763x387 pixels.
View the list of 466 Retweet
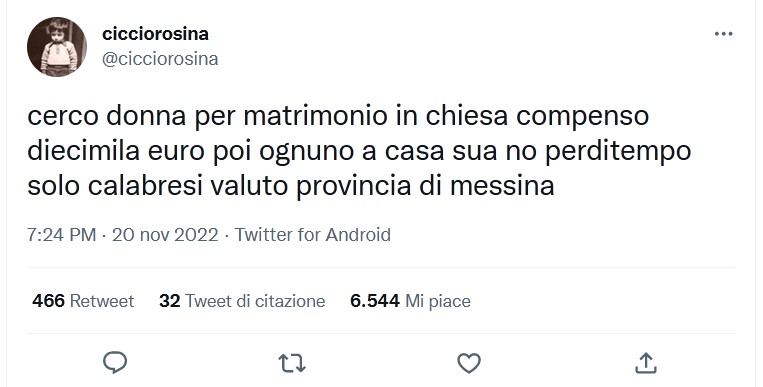click(83, 301)
